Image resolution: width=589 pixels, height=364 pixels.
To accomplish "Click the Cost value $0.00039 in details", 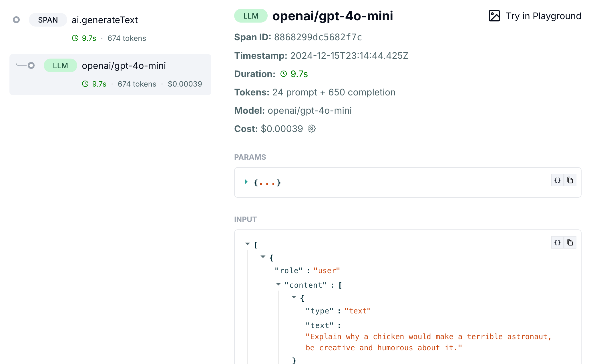I will 282,129.
